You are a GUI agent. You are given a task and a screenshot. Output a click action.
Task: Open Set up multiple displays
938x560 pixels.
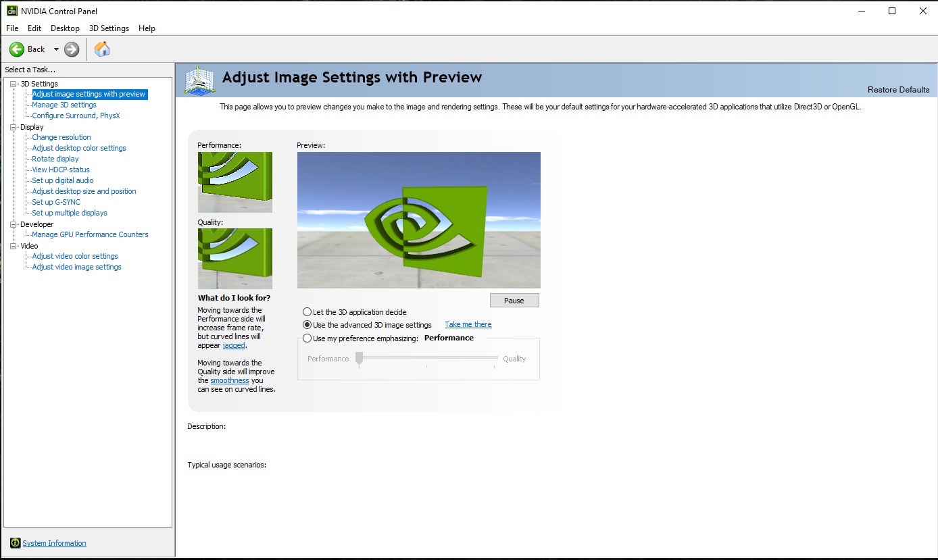(70, 213)
